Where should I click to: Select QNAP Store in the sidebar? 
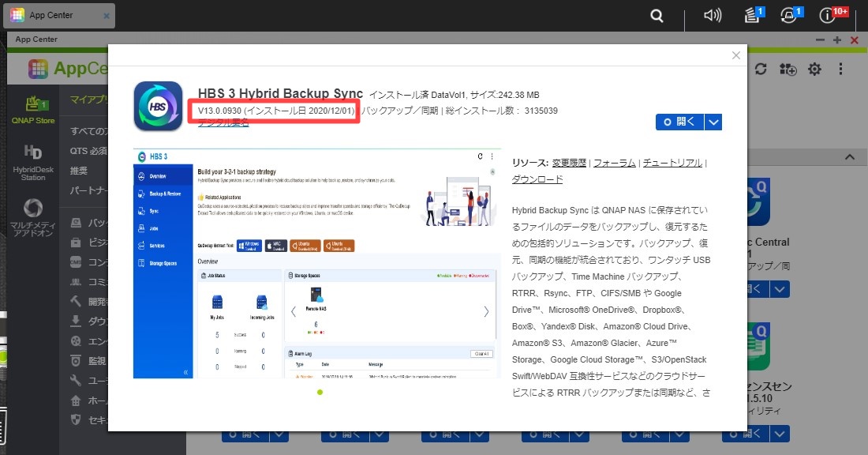click(33, 111)
